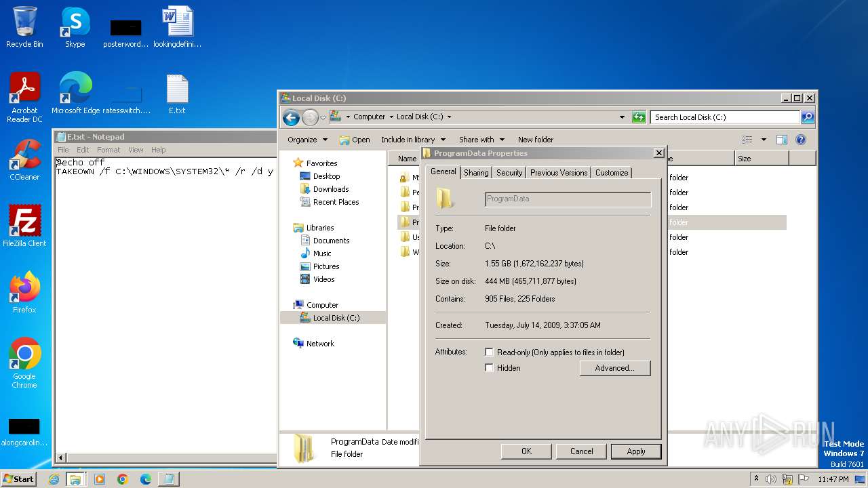The height and width of the screenshot is (488, 868).
Task: Click the search magnifier icon in Explorer
Action: 808,117
